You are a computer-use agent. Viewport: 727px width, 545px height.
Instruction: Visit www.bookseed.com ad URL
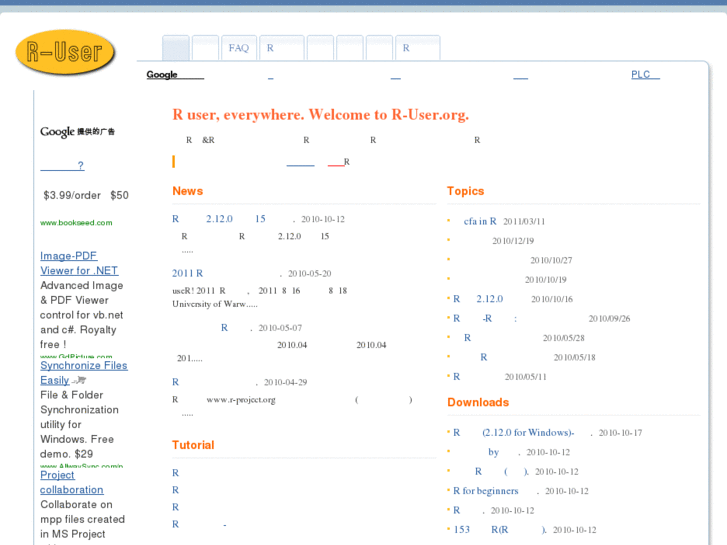[x=76, y=223]
